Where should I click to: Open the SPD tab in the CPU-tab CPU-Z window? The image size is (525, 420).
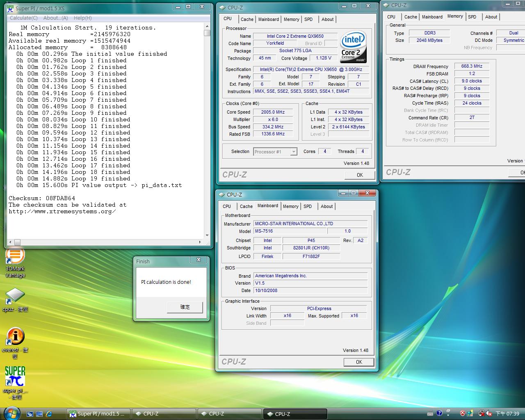click(308, 19)
